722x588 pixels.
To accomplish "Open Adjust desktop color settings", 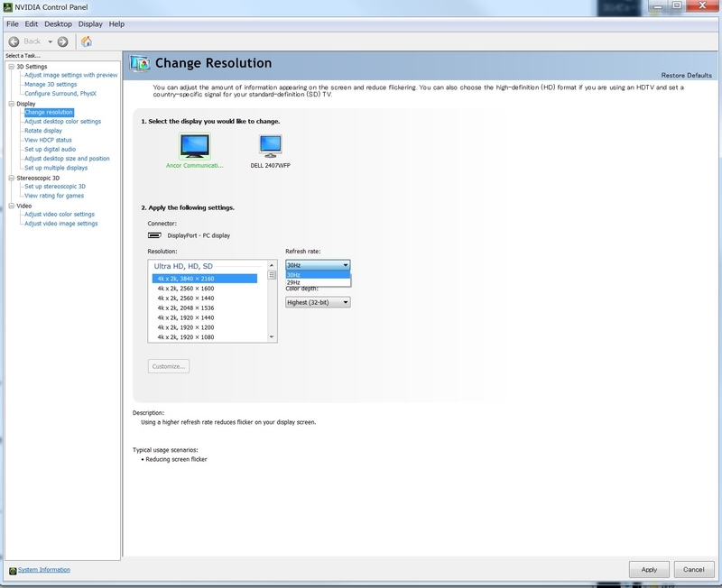I will [x=62, y=122].
